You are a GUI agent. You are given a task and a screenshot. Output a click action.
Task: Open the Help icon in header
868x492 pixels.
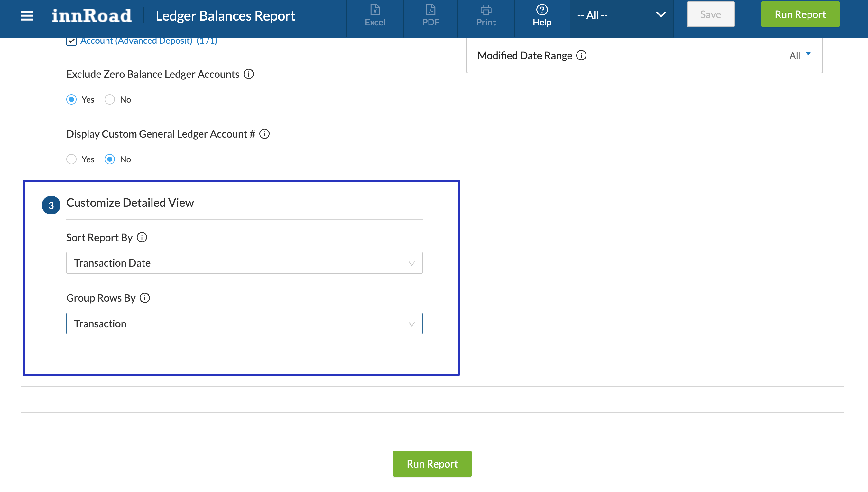(542, 15)
